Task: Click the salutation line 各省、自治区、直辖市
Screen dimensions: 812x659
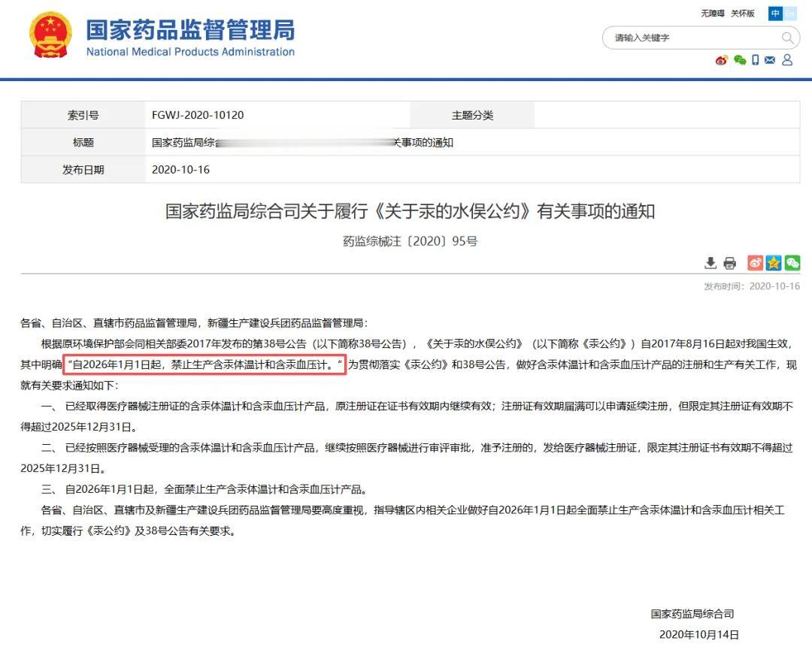Action: pyautogui.click(x=194, y=323)
